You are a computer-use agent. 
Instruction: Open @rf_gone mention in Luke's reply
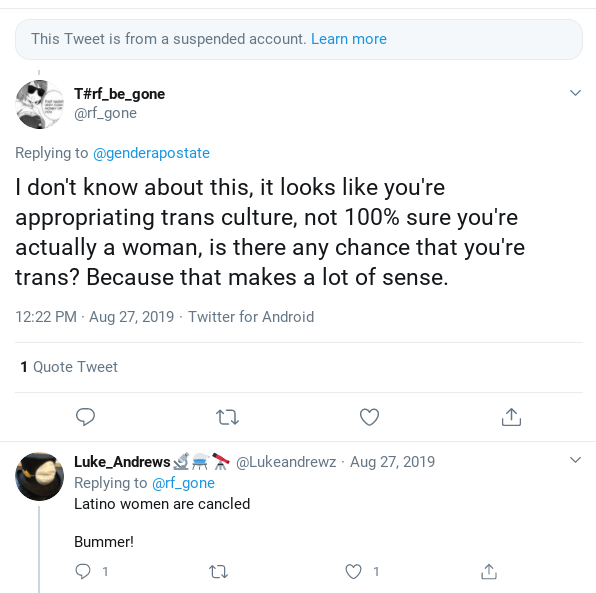[x=183, y=483]
